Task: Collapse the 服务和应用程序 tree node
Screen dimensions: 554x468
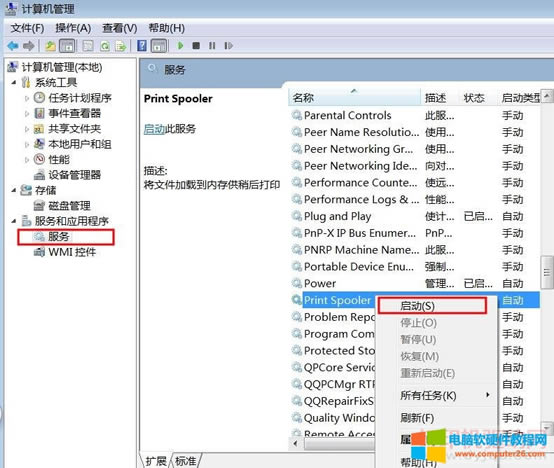Action: [x=13, y=221]
